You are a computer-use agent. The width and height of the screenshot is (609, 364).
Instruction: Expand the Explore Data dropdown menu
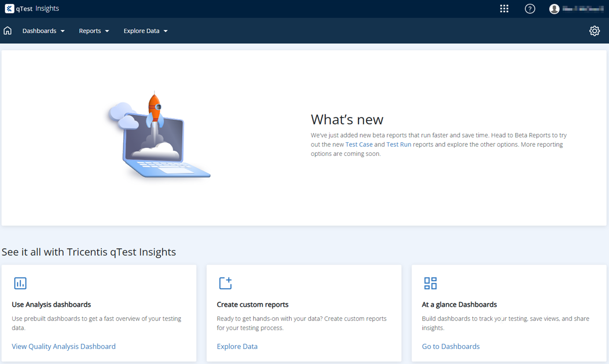click(146, 31)
